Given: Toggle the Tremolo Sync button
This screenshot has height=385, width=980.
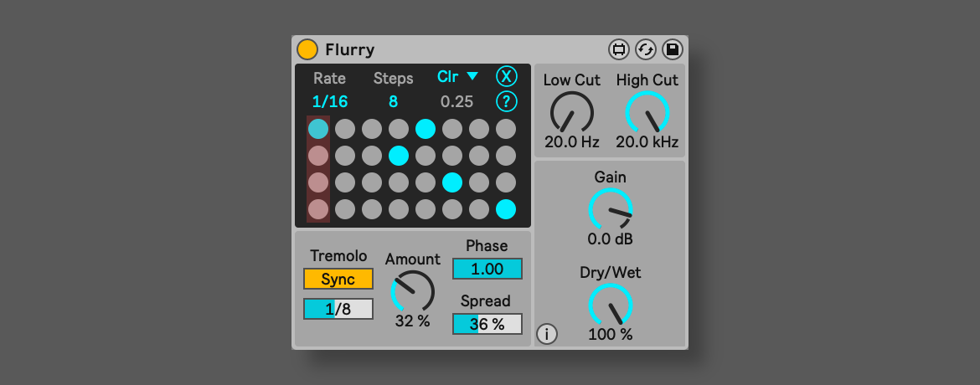Looking at the screenshot, I should pyautogui.click(x=338, y=279).
